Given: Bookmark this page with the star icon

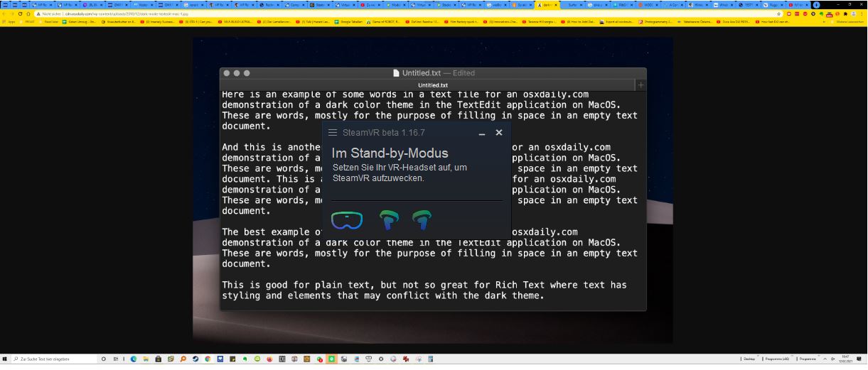Looking at the screenshot, I should pos(778,13).
